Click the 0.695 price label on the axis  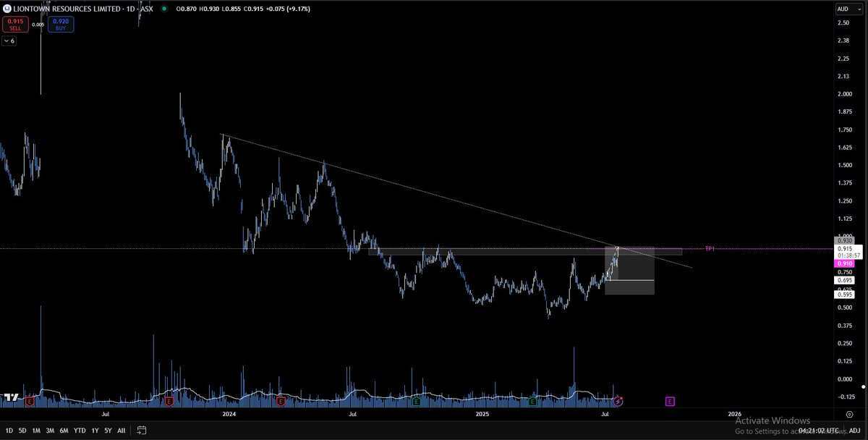coord(846,280)
